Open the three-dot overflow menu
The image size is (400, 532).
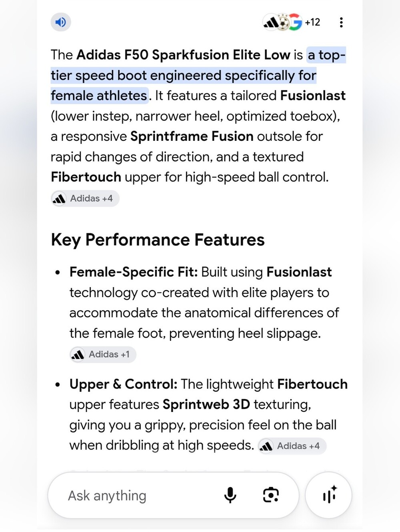click(341, 22)
